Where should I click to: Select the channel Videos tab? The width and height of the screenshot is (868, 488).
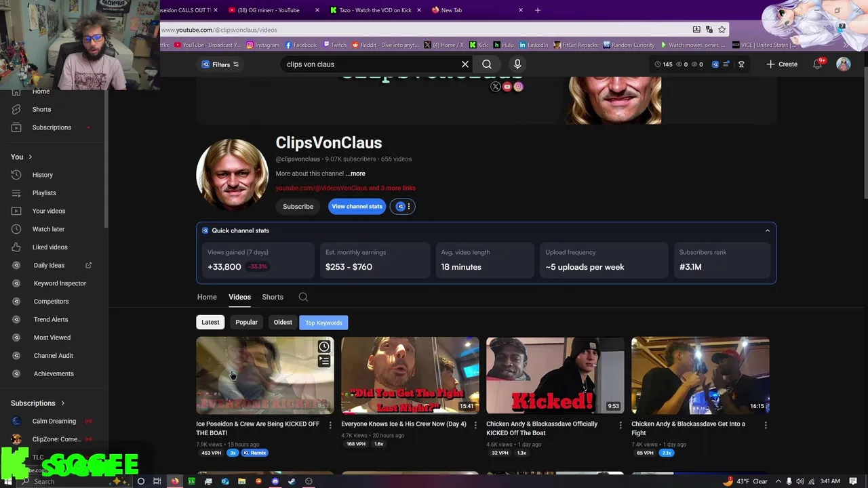point(239,297)
